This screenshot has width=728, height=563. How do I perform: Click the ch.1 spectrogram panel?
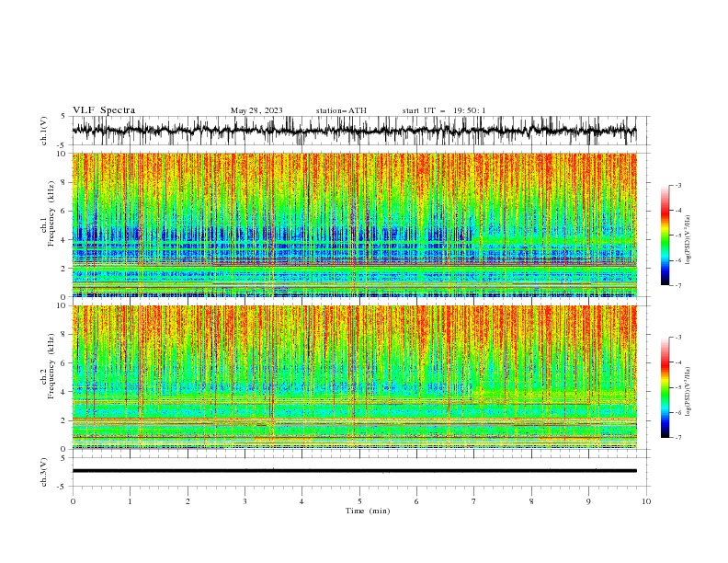[x=354, y=224]
